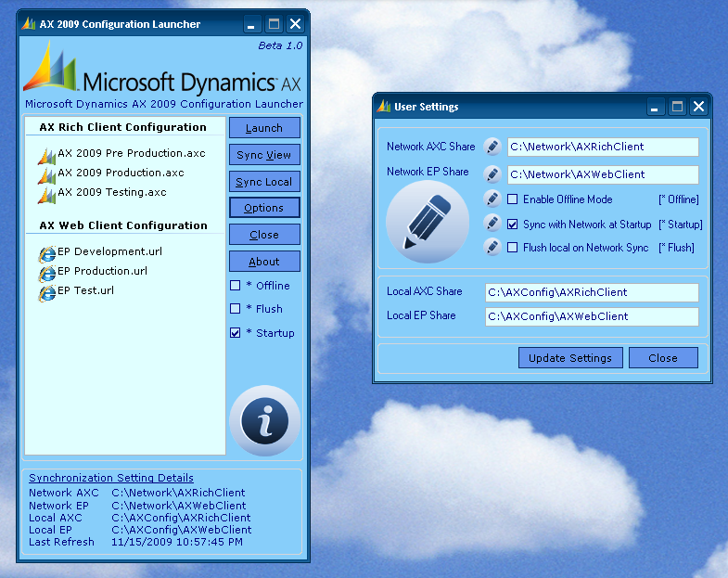
Task: Select EP Development.url in the list
Action: 109,251
